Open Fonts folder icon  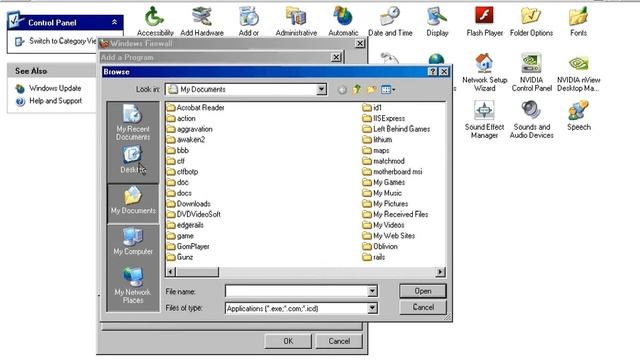click(x=578, y=21)
